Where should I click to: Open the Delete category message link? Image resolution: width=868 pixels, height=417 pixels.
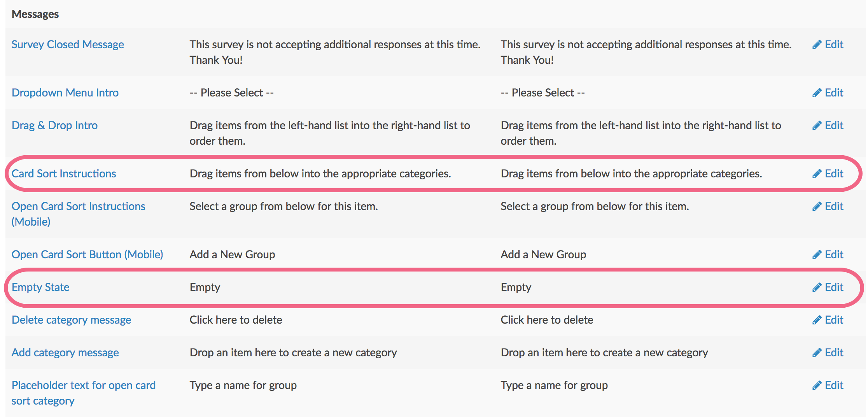click(71, 320)
